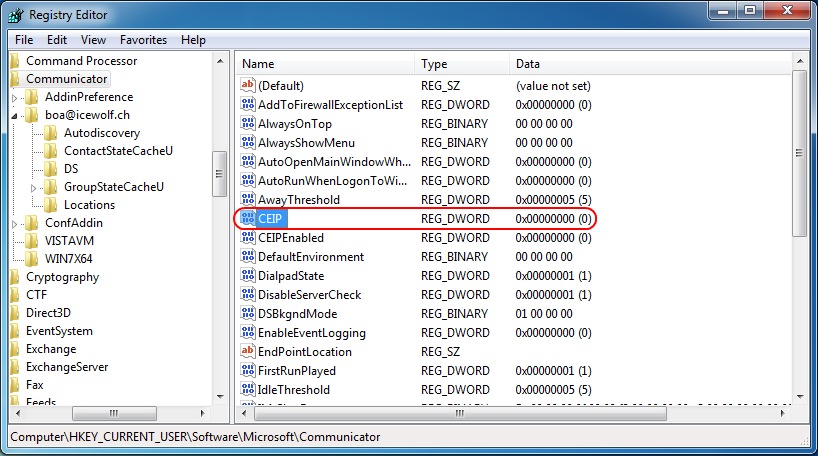818x456 pixels.
Task: Click the DisableServerCheck DWORD icon
Action: click(x=248, y=295)
